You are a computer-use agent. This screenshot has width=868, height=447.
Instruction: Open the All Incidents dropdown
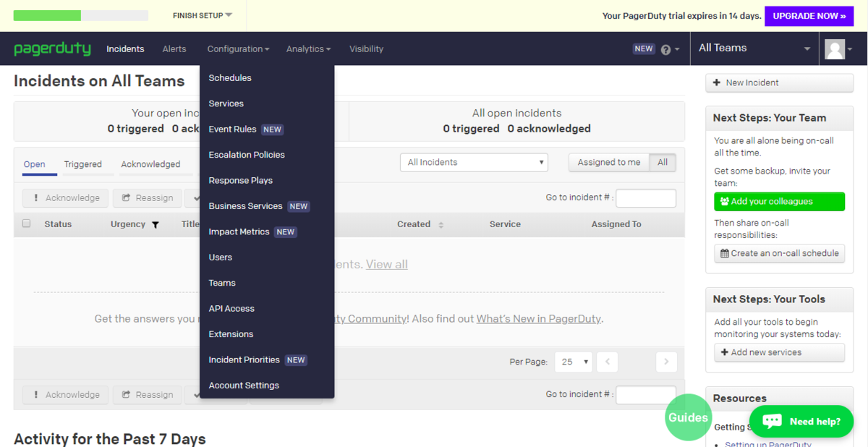(x=474, y=163)
